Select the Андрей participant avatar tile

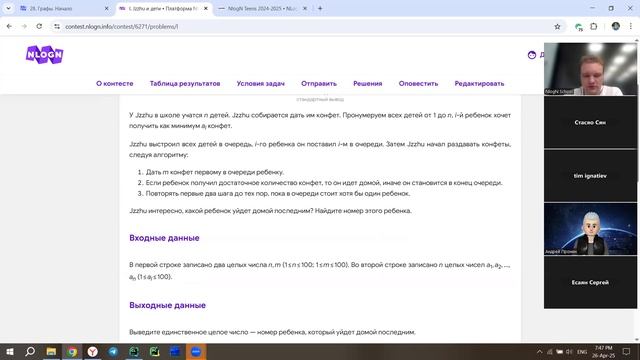click(x=590, y=229)
